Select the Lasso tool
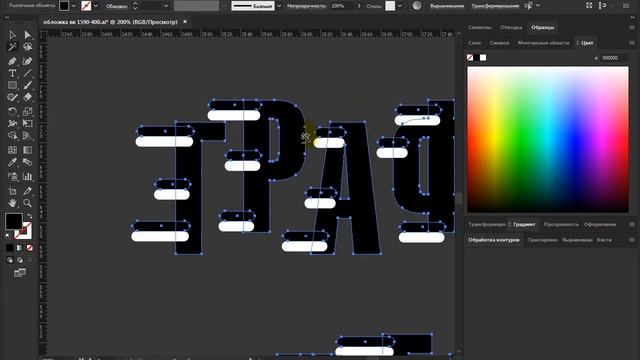The height and width of the screenshot is (360, 640). point(27,47)
